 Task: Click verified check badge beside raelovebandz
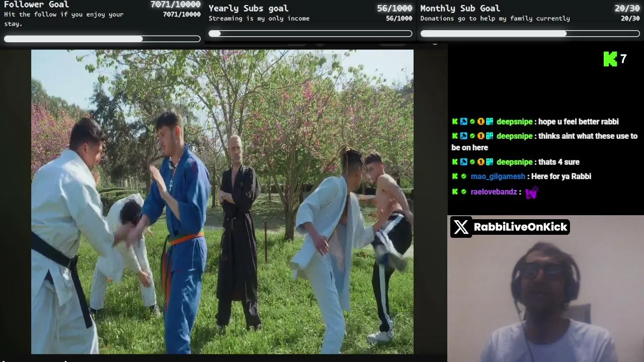click(463, 192)
